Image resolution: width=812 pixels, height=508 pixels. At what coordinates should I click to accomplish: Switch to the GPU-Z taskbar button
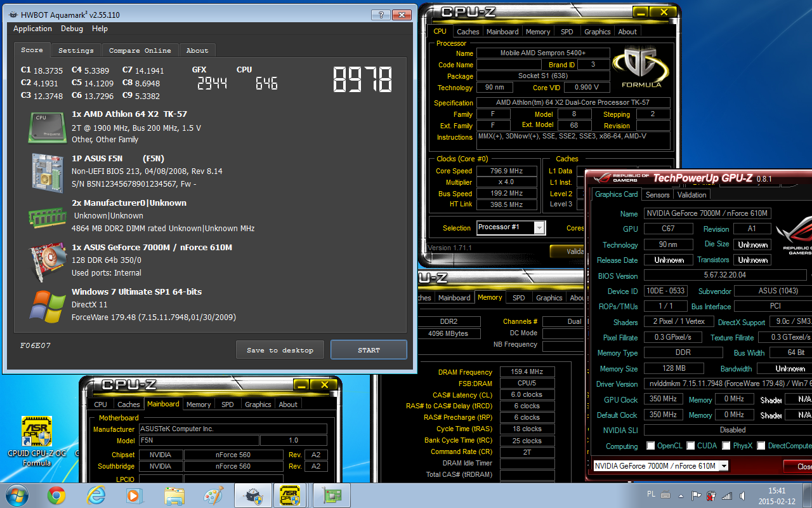[331, 495]
